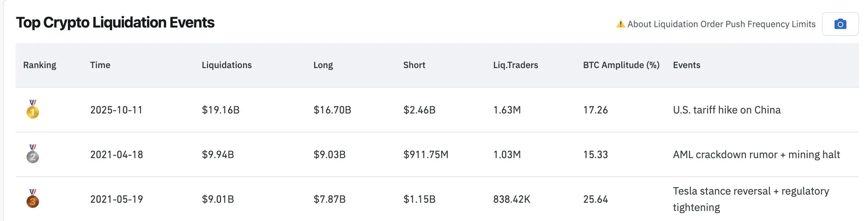Image resolution: width=868 pixels, height=221 pixels.
Task: Click the bronze third-place medal icon
Action: pos(33,198)
